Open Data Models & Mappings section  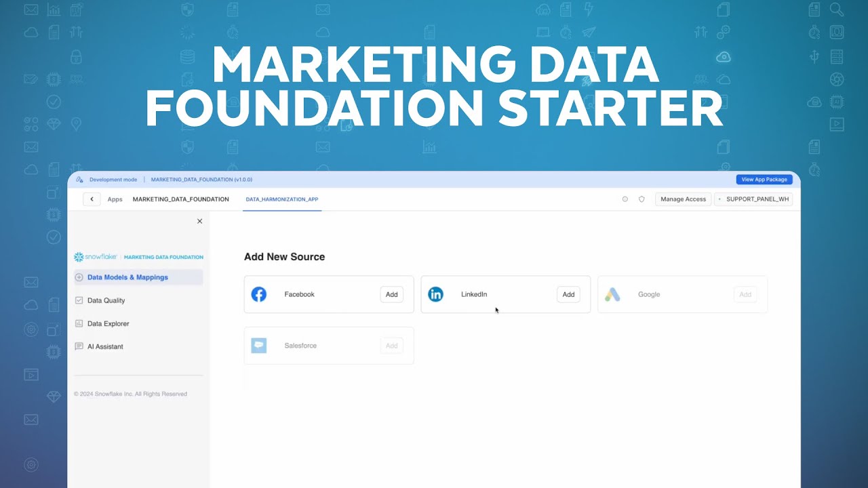tap(138, 277)
